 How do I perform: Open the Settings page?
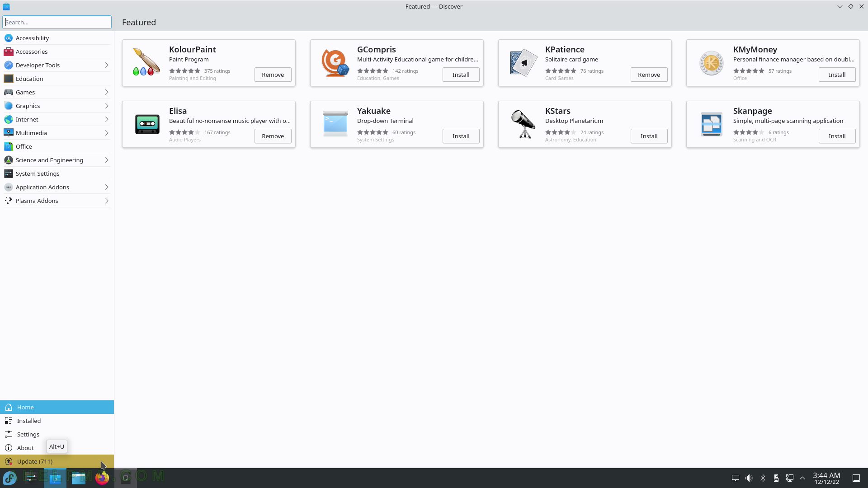57,434
